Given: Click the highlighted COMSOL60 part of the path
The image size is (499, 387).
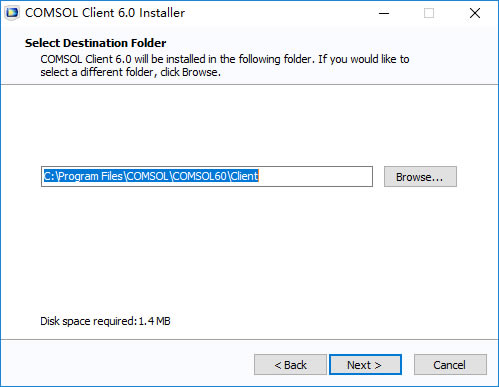Looking at the screenshot, I should (199, 176).
